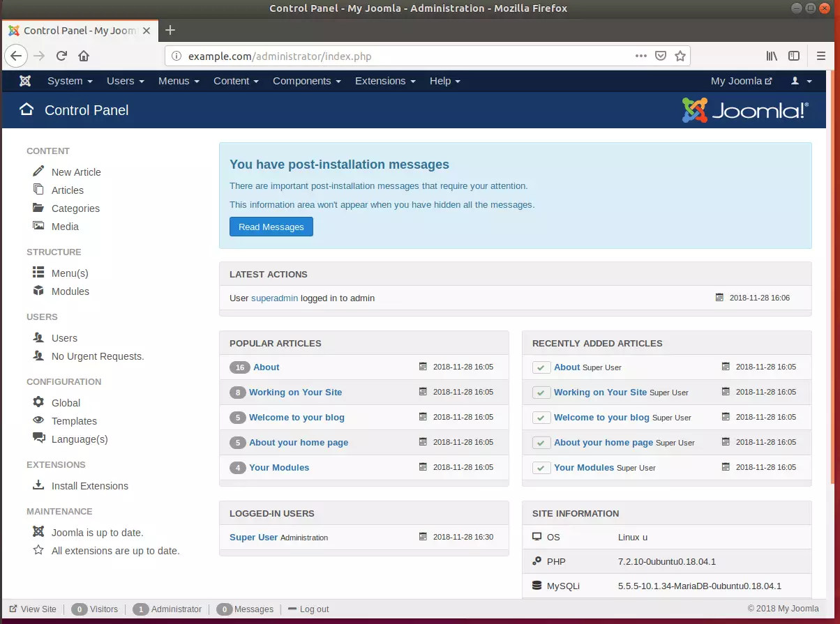Image resolution: width=840 pixels, height=624 pixels.
Task: Expand the Components dropdown menu
Action: [x=307, y=81]
